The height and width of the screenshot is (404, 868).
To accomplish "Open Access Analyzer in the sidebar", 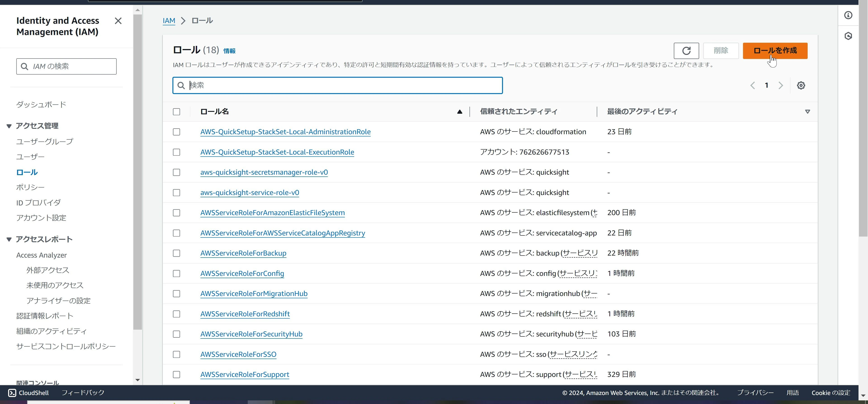I will [x=41, y=255].
